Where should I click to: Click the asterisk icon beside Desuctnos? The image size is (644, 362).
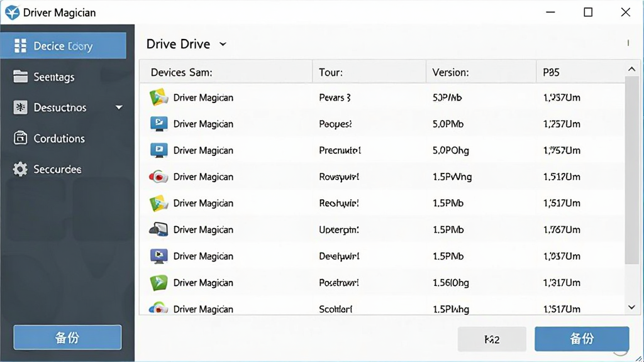(x=20, y=107)
